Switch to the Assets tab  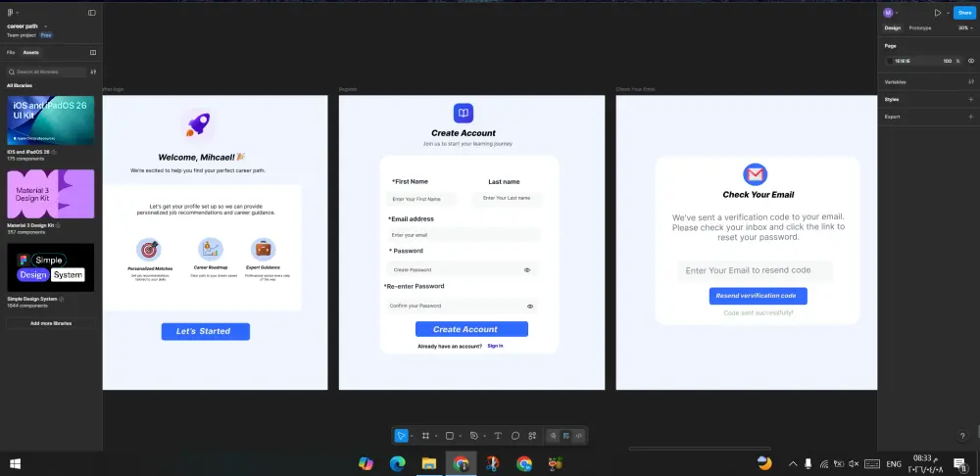click(30, 53)
